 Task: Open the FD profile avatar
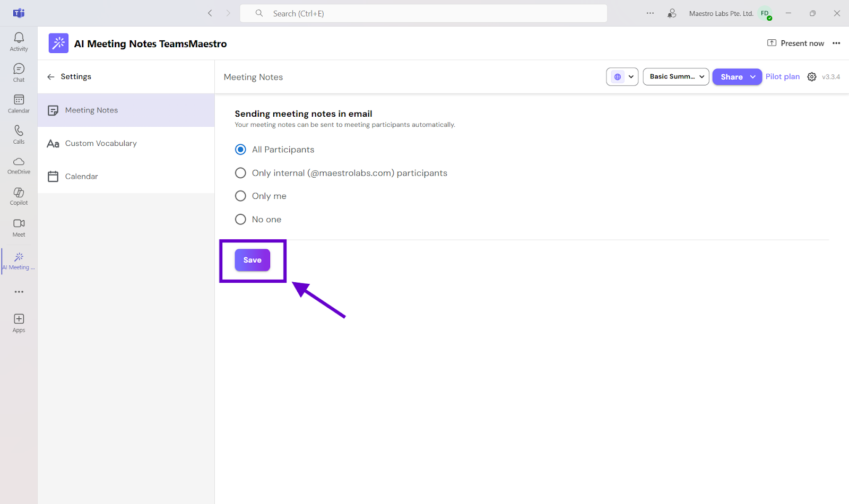pyautogui.click(x=765, y=13)
